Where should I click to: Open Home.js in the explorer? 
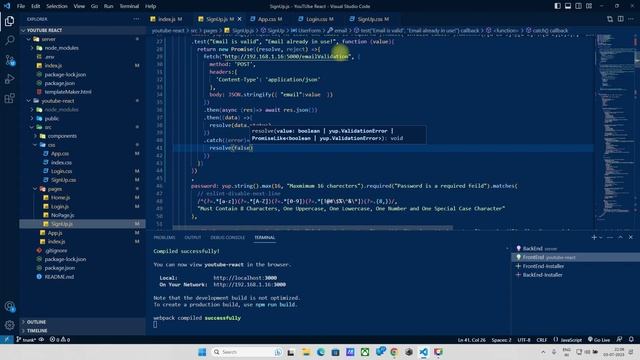(x=82, y=198)
